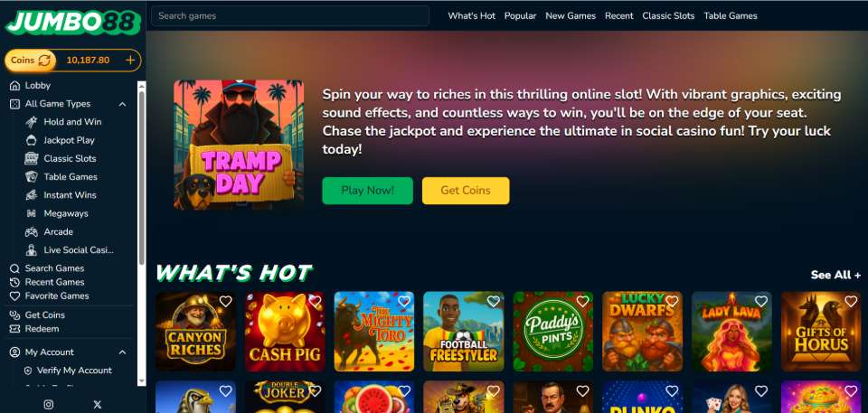Open the X social media link
Screen dimensions: 868x413
point(98,405)
